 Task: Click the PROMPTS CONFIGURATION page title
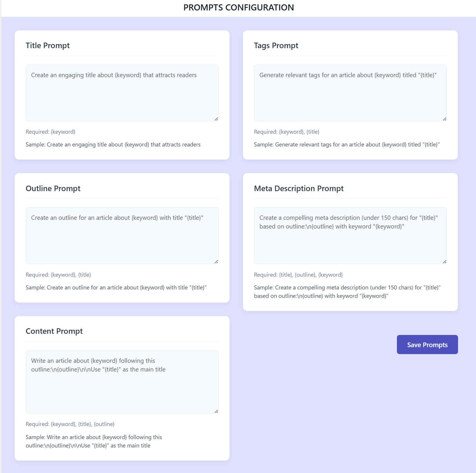click(239, 8)
